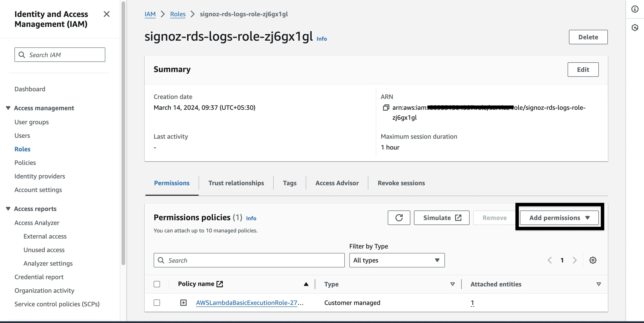Viewport: 644px width, 323px height.
Task: Click the current page number 1
Action: (x=562, y=260)
